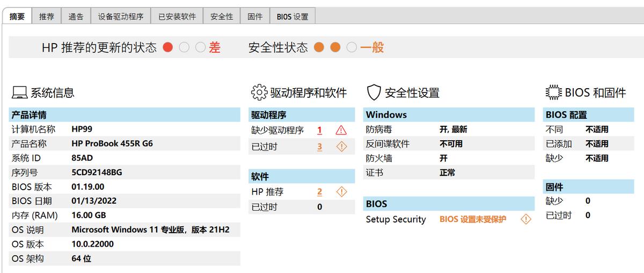Click the laptop icon beside 系统信息
The width and height of the screenshot is (644, 273).
coord(20,93)
